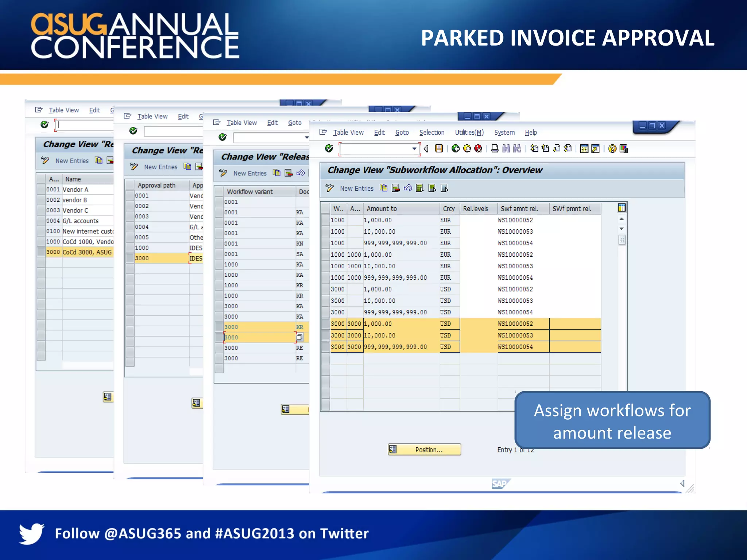Open the Goto menu in front window
The width and height of the screenshot is (747, 560).
(x=402, y=132)
